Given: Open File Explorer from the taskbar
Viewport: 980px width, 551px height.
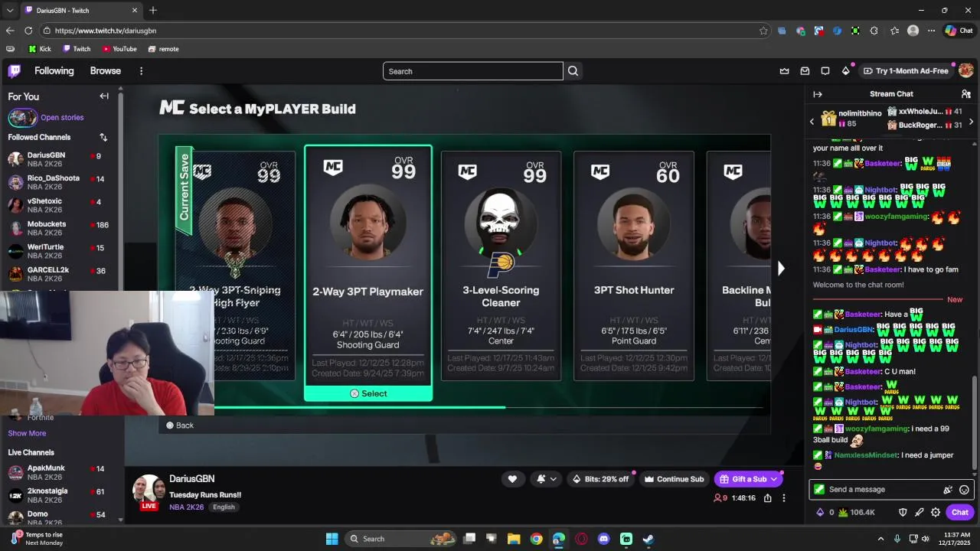Looking at the screenshot, I should [x=514, y=539].
